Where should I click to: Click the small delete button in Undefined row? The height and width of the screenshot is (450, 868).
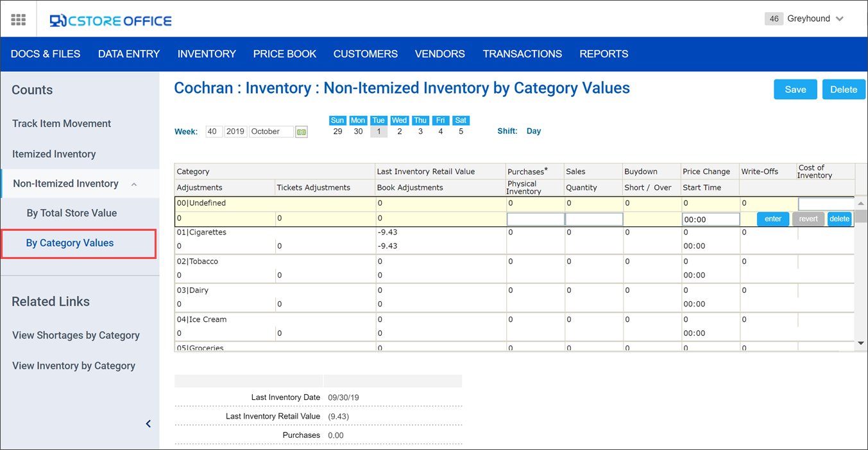[x=839, y=219]
